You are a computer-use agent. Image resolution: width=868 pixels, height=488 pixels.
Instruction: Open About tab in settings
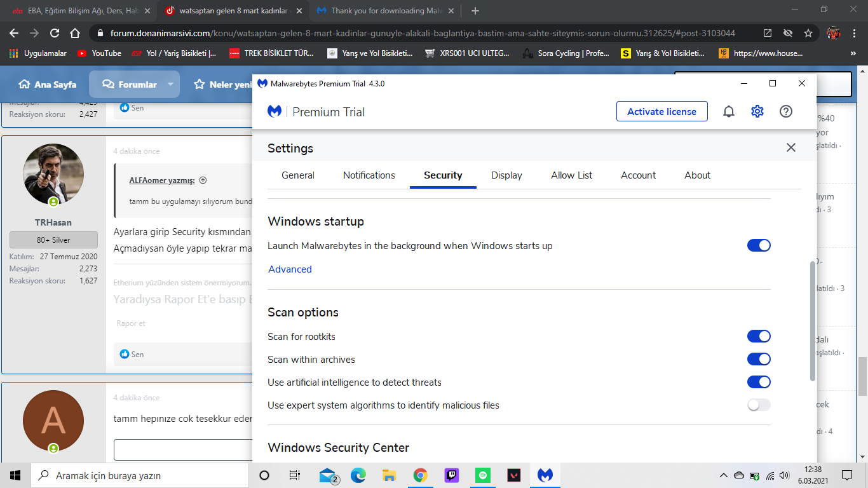pos(698,175)
